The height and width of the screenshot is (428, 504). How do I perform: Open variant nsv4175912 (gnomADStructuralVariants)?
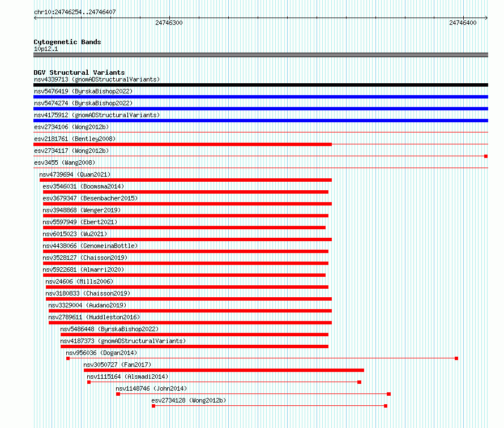point(97,115)
